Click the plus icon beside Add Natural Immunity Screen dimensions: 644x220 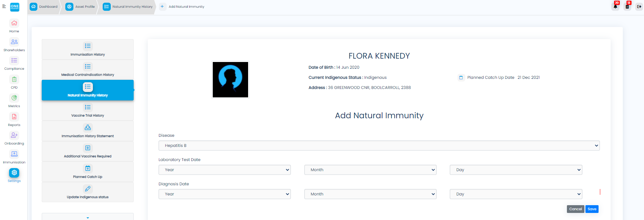tap(162, 6)
